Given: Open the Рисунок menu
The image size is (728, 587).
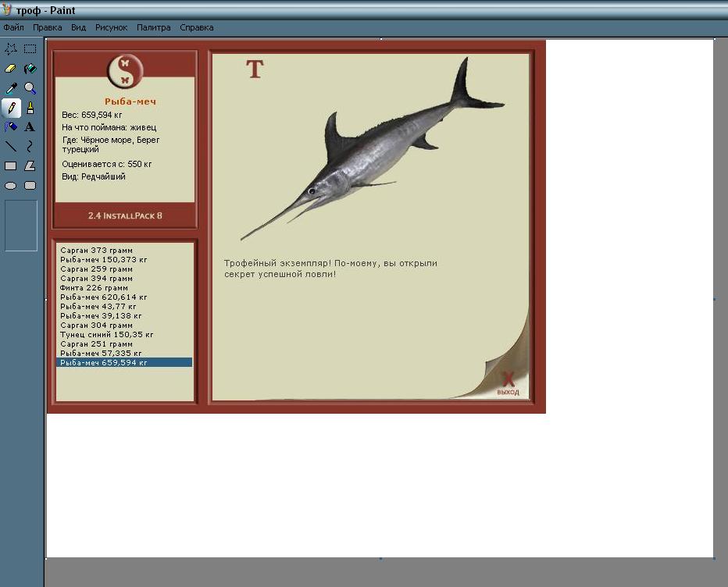Looking at the screenshot, I should [x=112, y=27].
